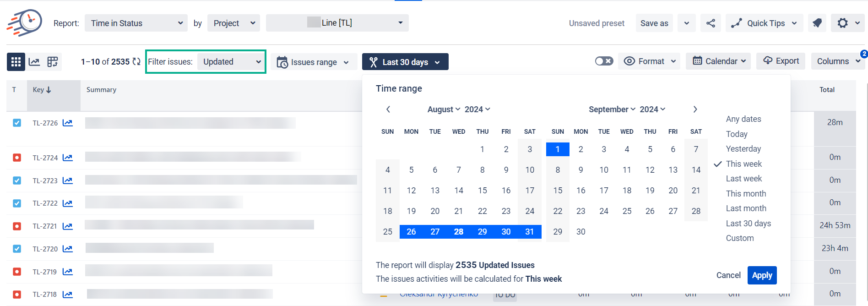This screenshot has height=306, width=868.
Task: Click the rocket announcement icon
Action: (x=817, y=23)
